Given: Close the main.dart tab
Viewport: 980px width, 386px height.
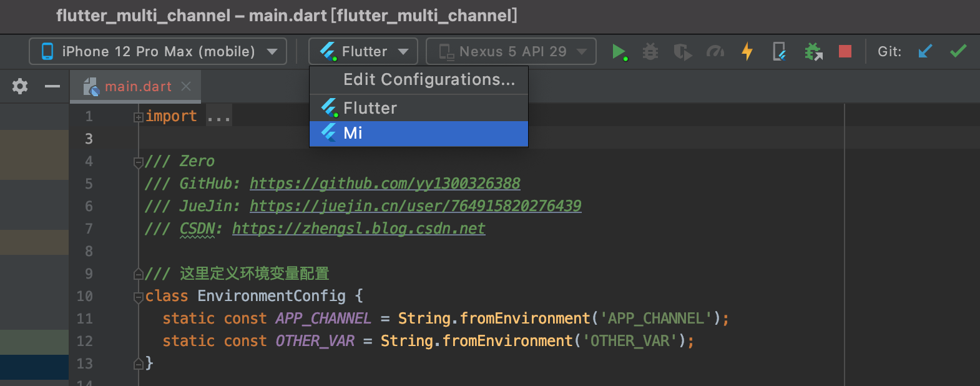Looking at the screenshot, I should [186, 86].
